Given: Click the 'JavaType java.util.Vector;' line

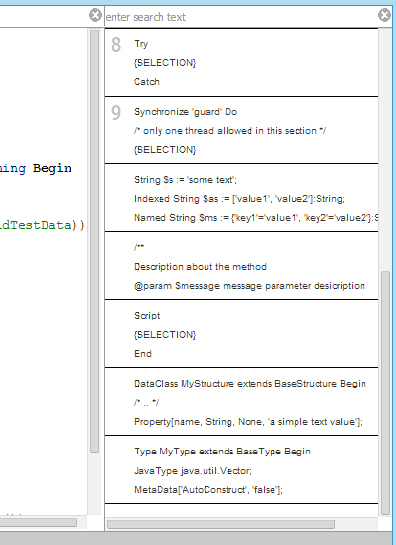Looking at the screenshot, I should pyautogui.click(x=193, y=471).
